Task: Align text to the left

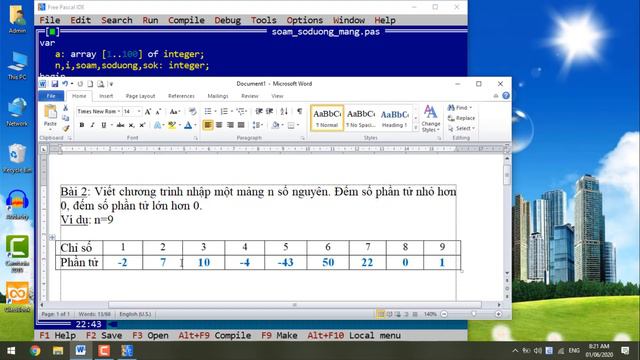Action: [208, 125]
